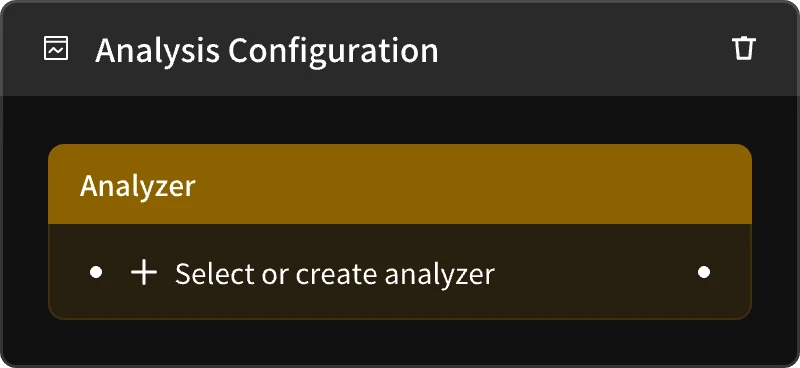The width and height of the screenshot is (800, 368).
Task: Select the Analysis Configuration title text
Action: [x=266, y=51]
